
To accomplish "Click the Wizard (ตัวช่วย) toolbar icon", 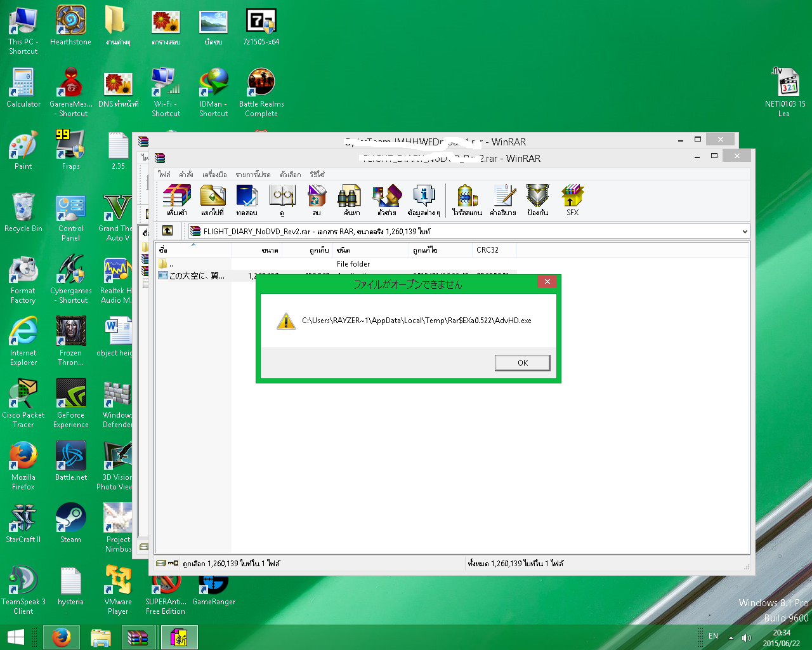I will point(386,201).
